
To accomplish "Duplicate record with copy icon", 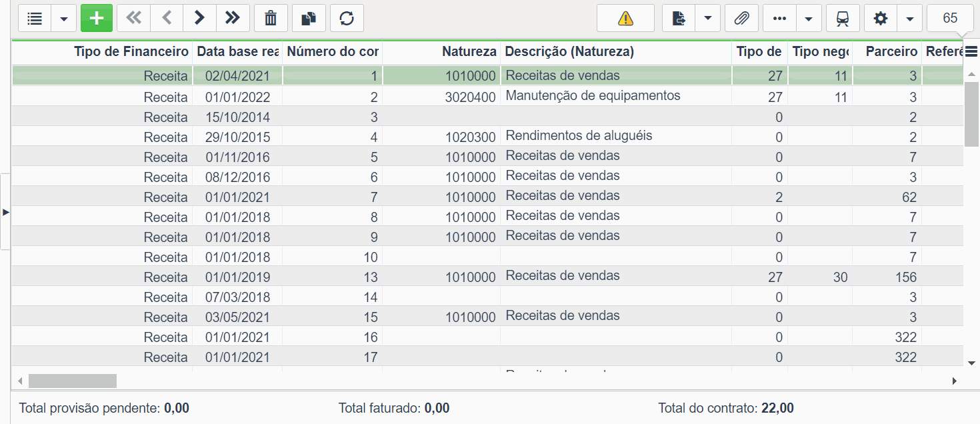I will point(309,18).
